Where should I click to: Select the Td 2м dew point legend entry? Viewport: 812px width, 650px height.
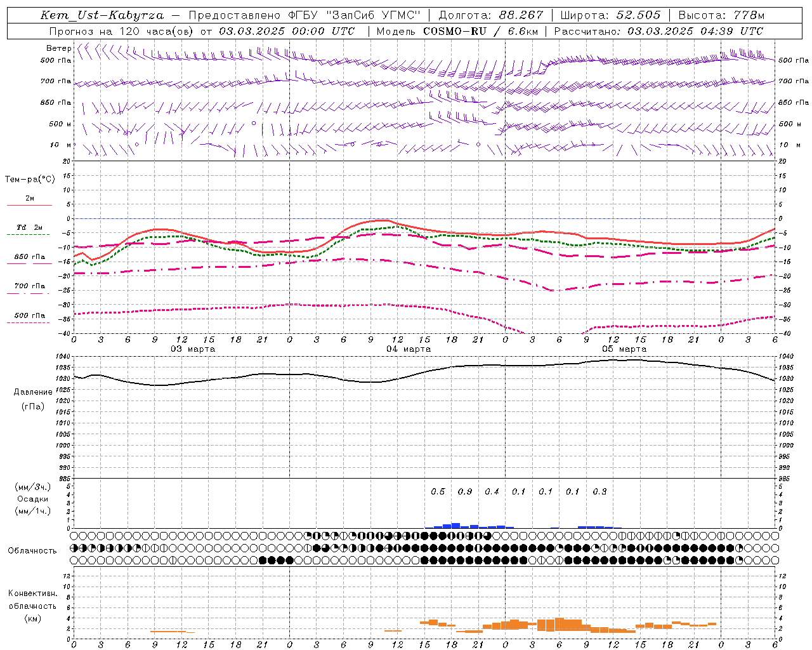pos(30,227)
